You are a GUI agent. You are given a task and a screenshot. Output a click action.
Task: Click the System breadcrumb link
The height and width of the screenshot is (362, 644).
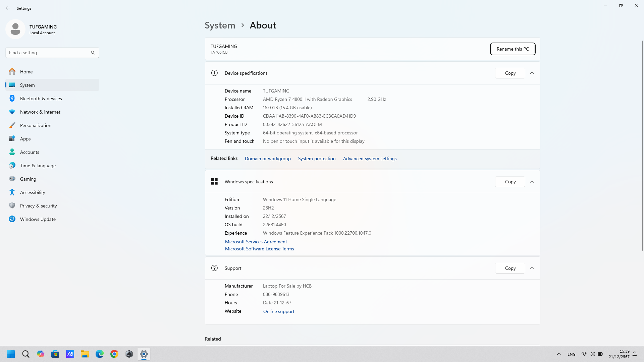[x=220, y=25]
